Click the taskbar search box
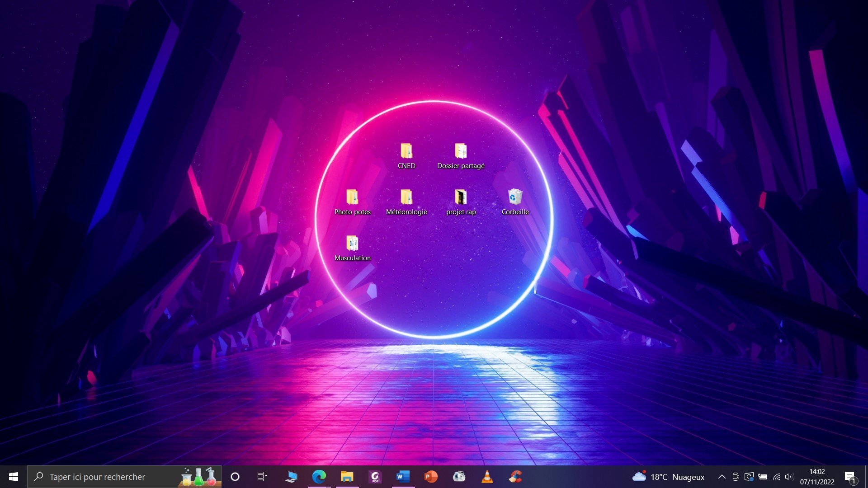This screenshot has height=488, width=868. tap(108, 477)
